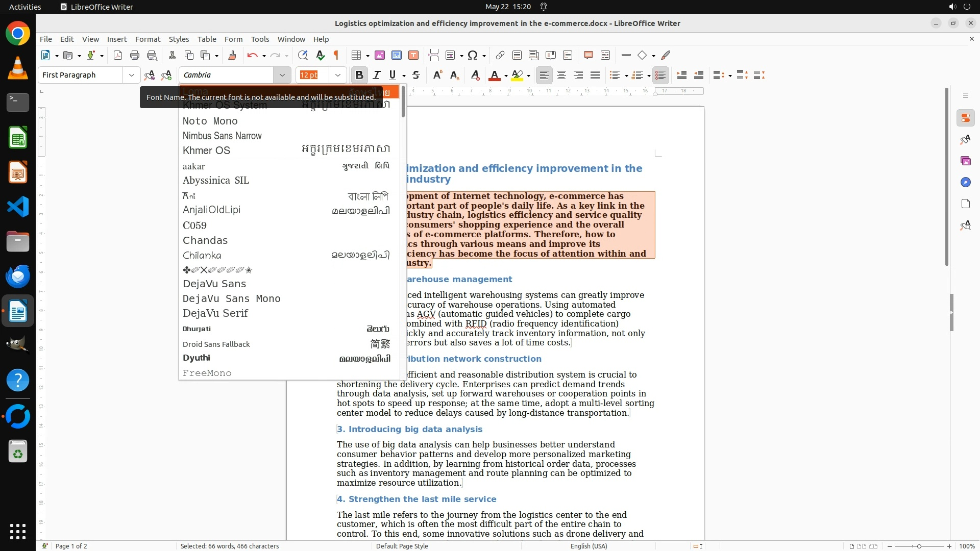This screenshot has height=551, width=980.
Task: Click the Clone Formatting paintbrush icon
Action: [232, 55]
